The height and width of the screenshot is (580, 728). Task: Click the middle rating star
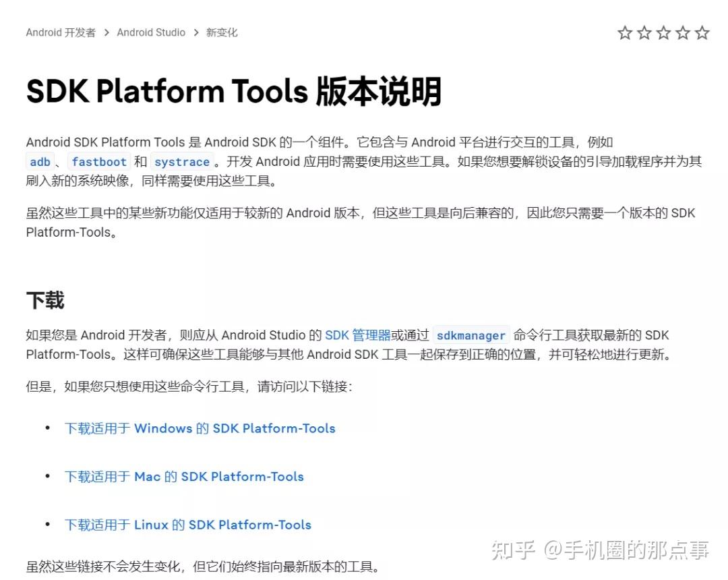(663, 32)
